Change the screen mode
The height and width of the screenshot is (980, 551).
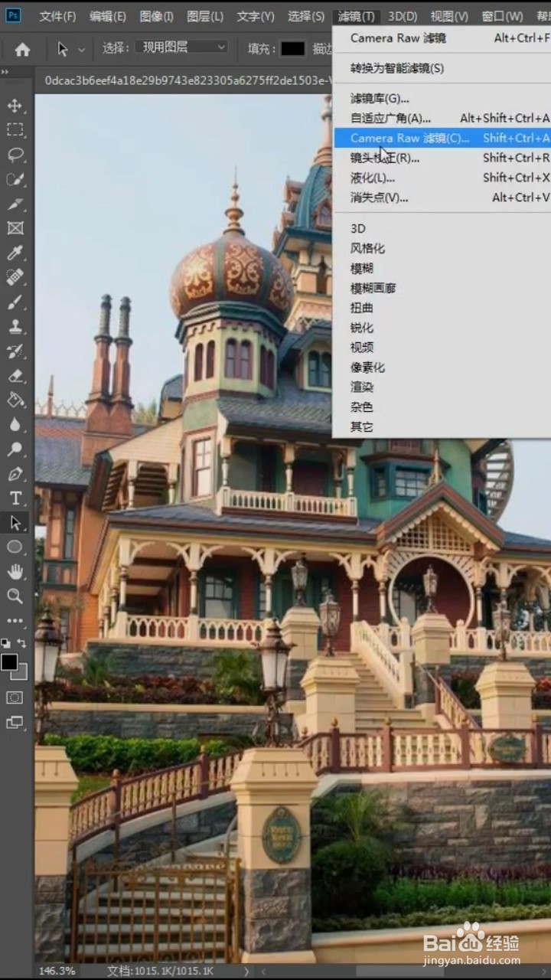coord(15,722)
